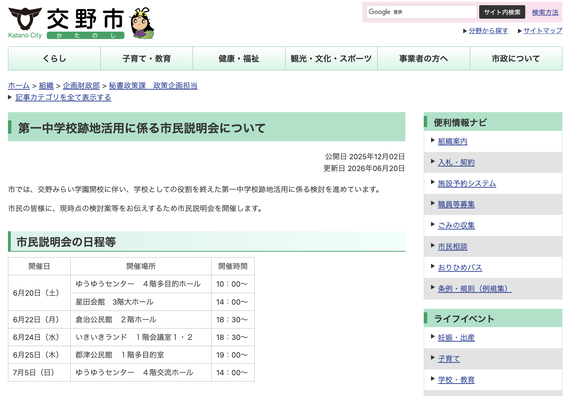
Task: Click the 6月25日(木) date cell
Action: tap(39, 355)
